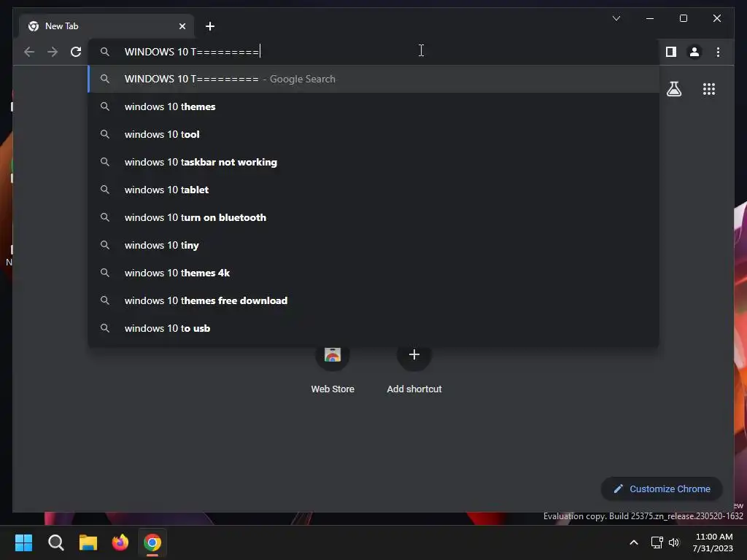Click in the address bar text

tap(192, 52)
